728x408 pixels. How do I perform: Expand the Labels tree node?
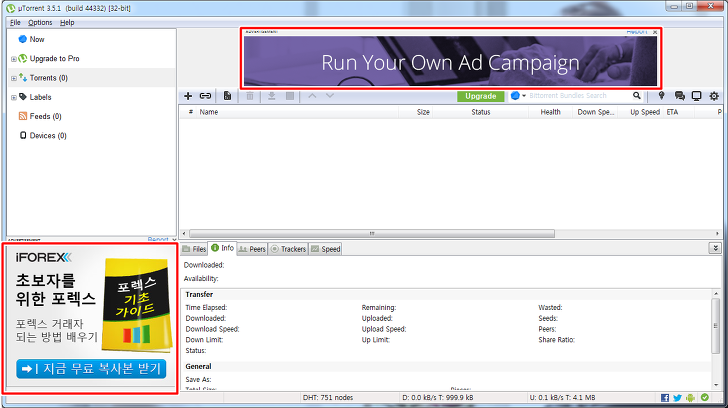pos(14,97)
